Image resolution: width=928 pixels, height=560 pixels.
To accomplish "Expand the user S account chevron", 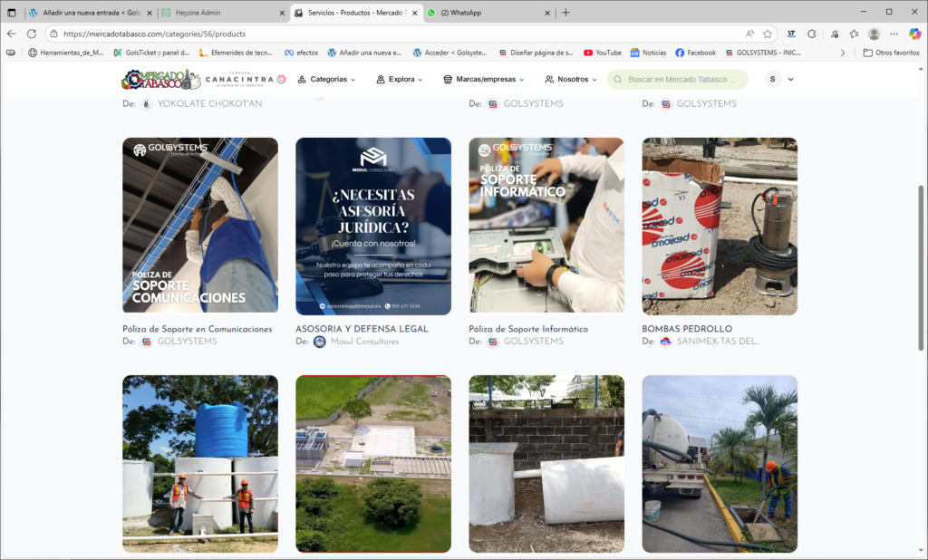I will (791, 80).
